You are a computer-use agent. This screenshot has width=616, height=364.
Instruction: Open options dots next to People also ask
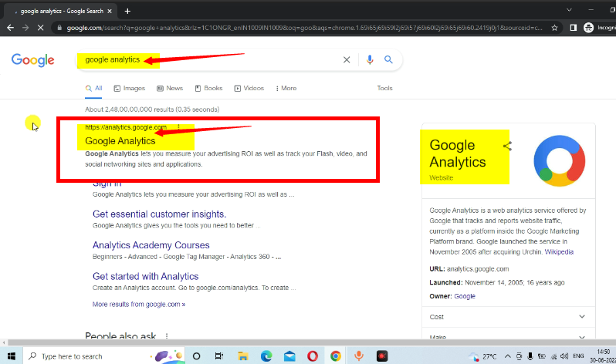coord(167,336)
